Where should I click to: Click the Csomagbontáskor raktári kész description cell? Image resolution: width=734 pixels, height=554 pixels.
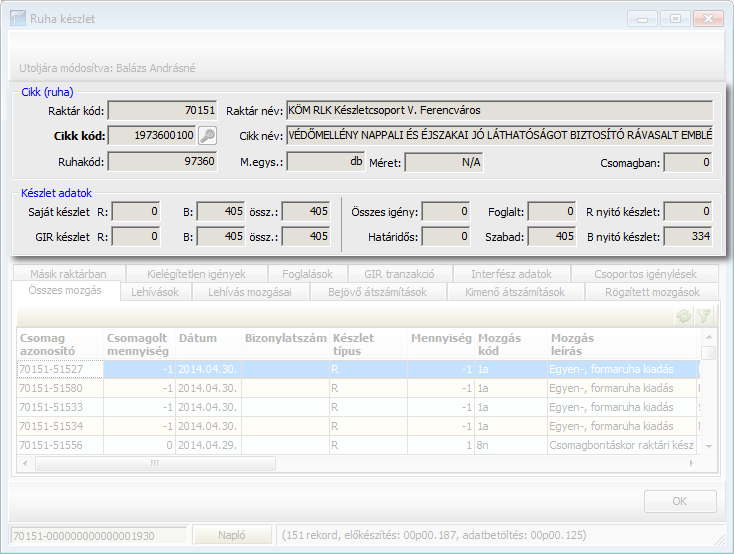coord(622,445)
